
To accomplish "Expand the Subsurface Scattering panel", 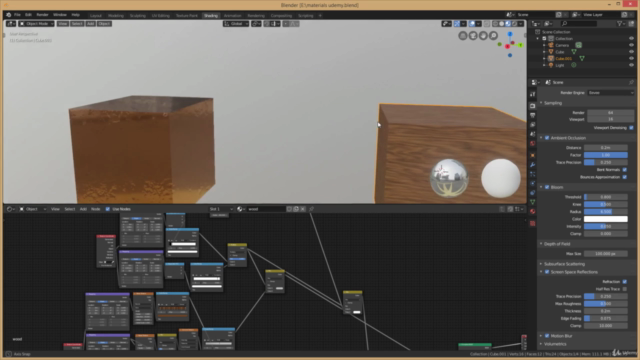I will pos(564,264).
